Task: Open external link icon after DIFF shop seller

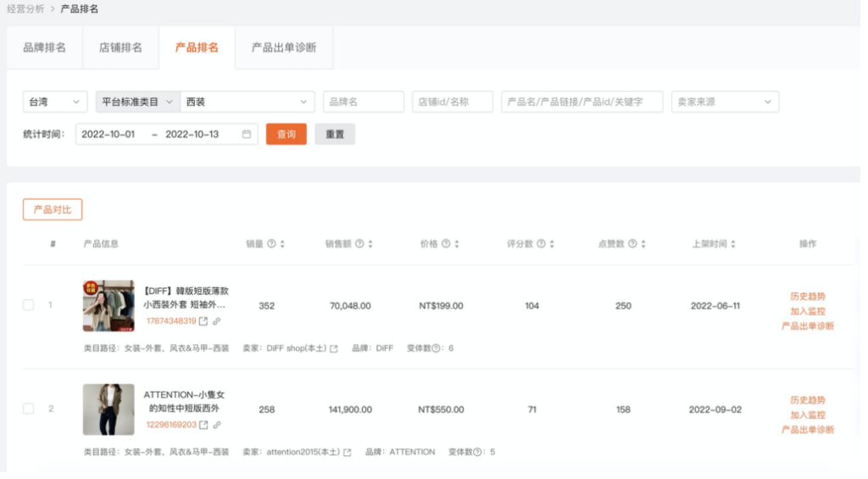Action: (x=334, y=349)
